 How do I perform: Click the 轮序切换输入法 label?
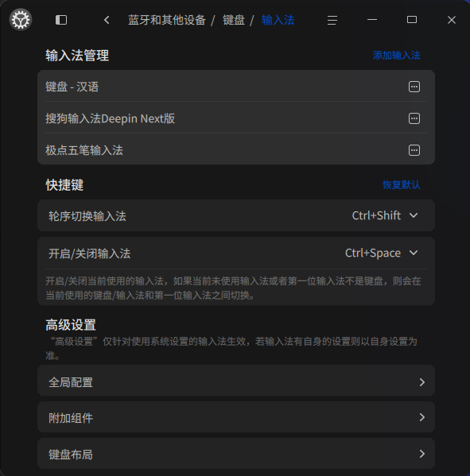[87, 216]
